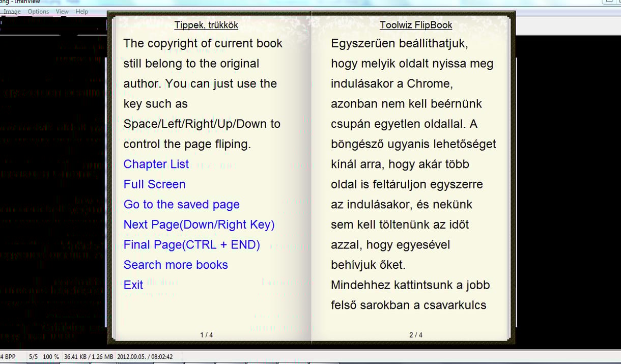Image resolution: width=621 pixels, height=364 pixels.
Task: Open the Chapter List link
Action: pyautogui.click(x=156, y=164)
